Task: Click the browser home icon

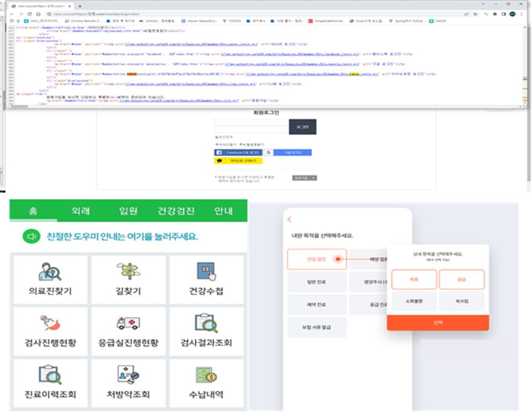Action: 38,14
